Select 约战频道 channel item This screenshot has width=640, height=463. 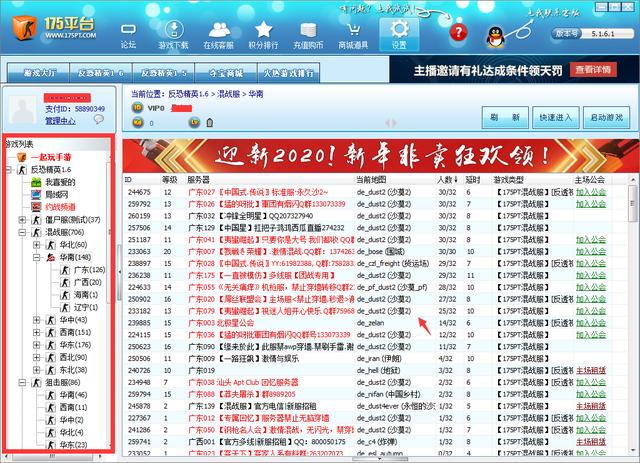(60, 207)
